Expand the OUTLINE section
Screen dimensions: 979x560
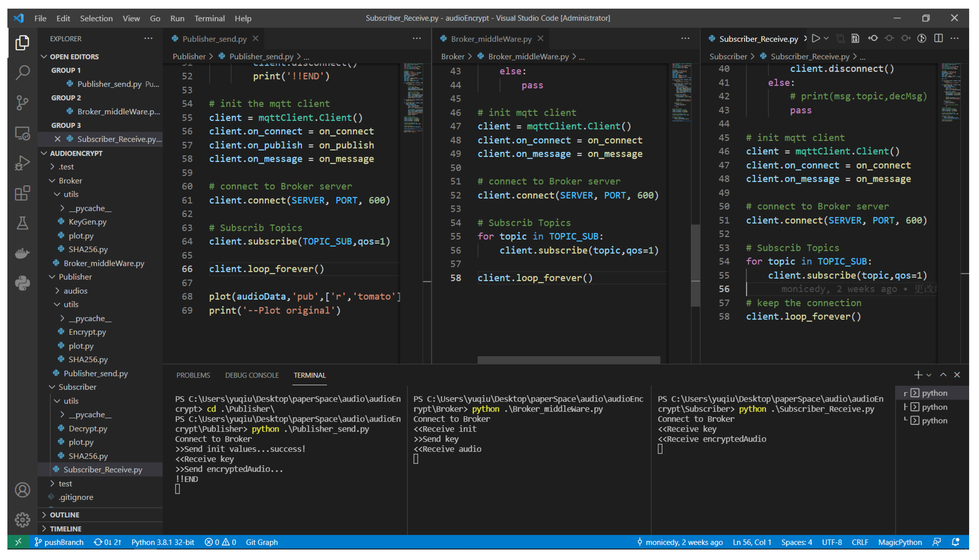coord(65,515)
